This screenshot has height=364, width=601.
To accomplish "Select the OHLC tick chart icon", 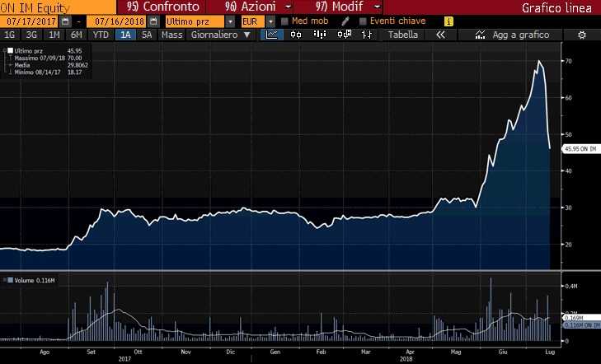I will (x=367, y=35).
